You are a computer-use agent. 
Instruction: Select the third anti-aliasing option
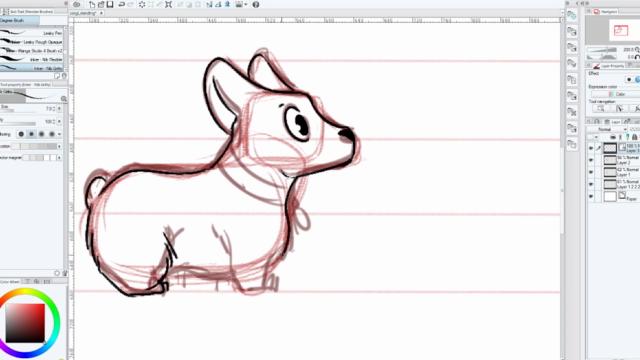42,134
